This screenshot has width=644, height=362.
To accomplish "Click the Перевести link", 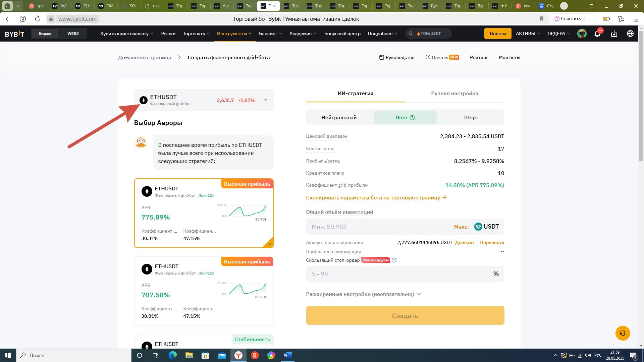I will (x=492, y=242).
